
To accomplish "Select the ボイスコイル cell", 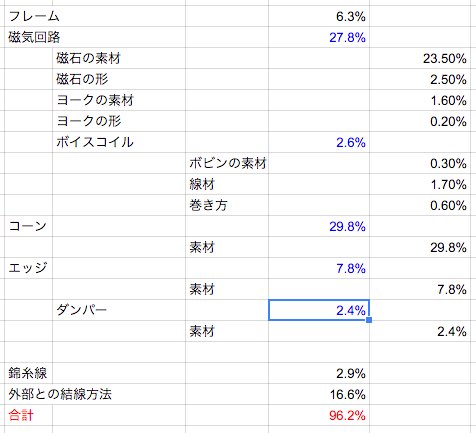I will (x=119, y=142).
